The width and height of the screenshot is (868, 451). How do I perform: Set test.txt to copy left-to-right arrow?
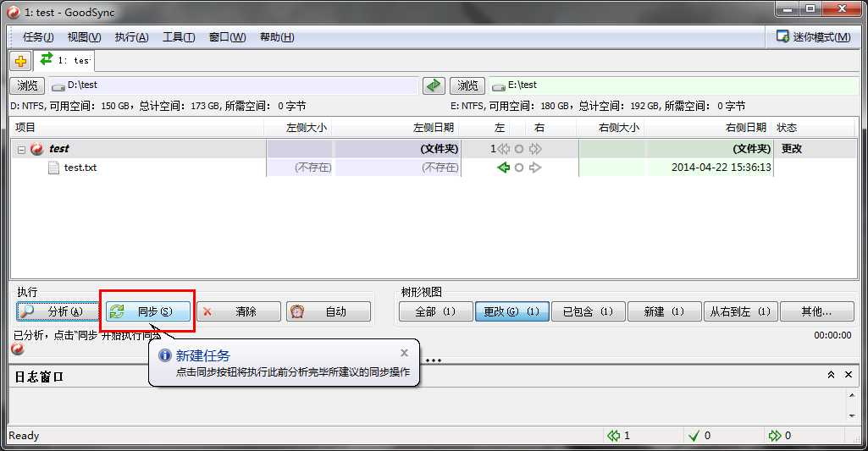534,168
